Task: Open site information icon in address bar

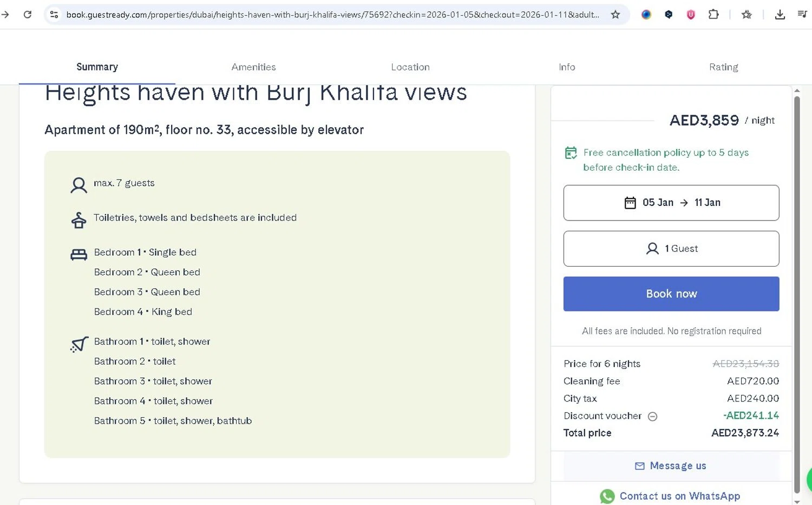Action: pyautogui.click(x=54, y=15)
